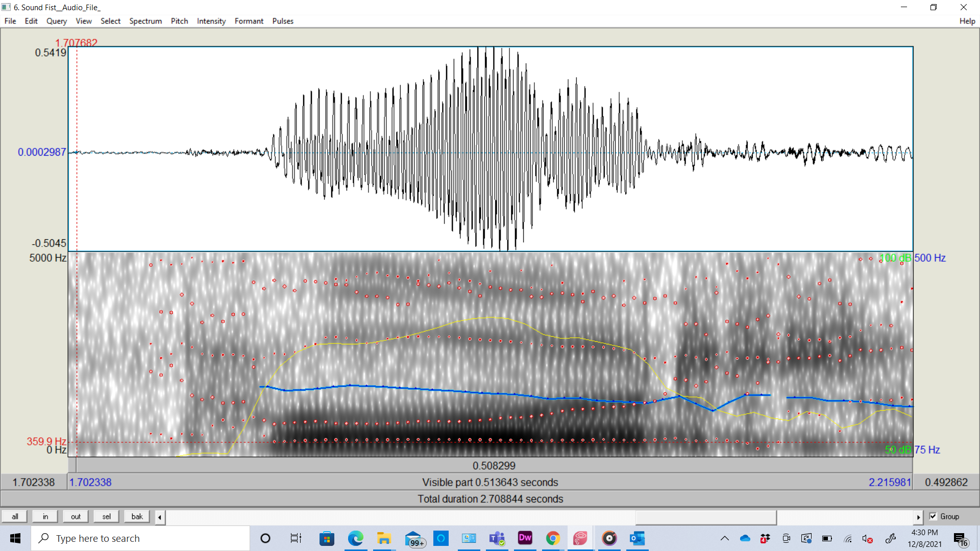Show hidden system tray icons
The height and width of the screenshot is (551, 980).
(x=724, y=538)
